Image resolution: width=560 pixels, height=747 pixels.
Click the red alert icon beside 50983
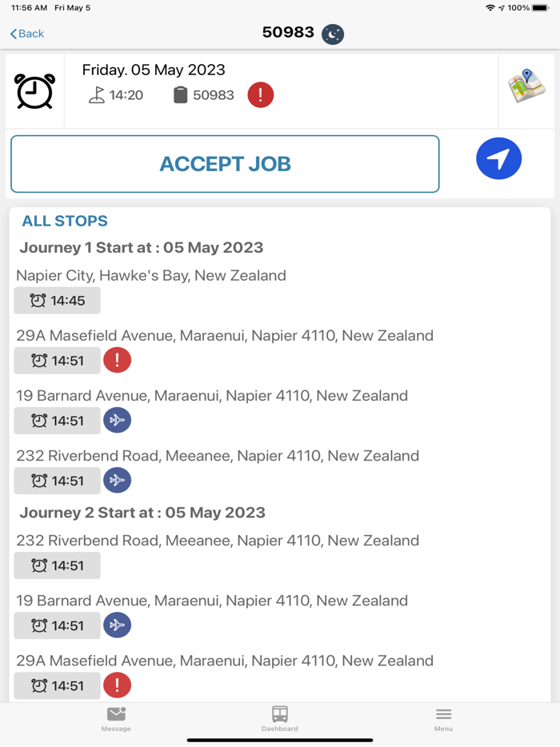(x=260, y=94)
